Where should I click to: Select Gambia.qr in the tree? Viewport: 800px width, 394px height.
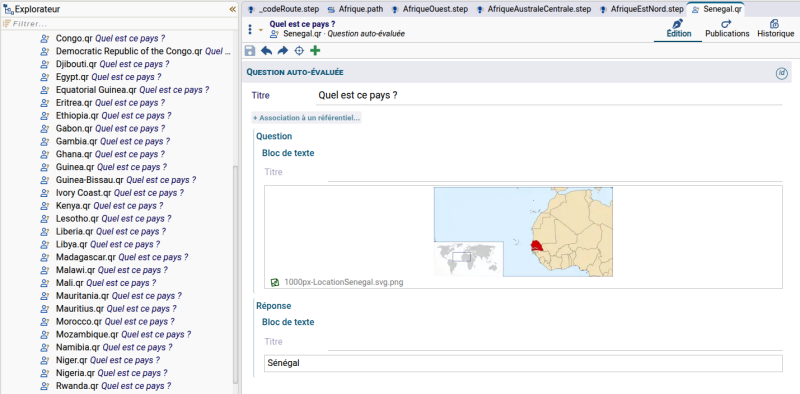pyautogui.click(x=105, y=141)
